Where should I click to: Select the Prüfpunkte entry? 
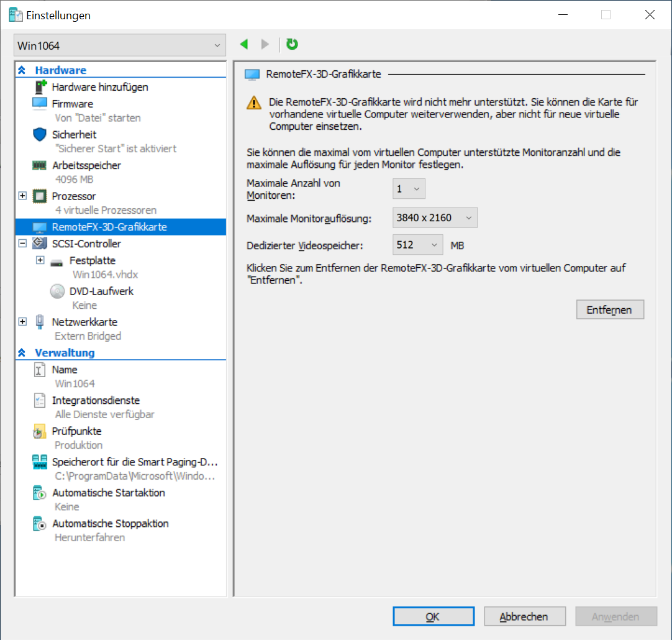coord(77,431)
